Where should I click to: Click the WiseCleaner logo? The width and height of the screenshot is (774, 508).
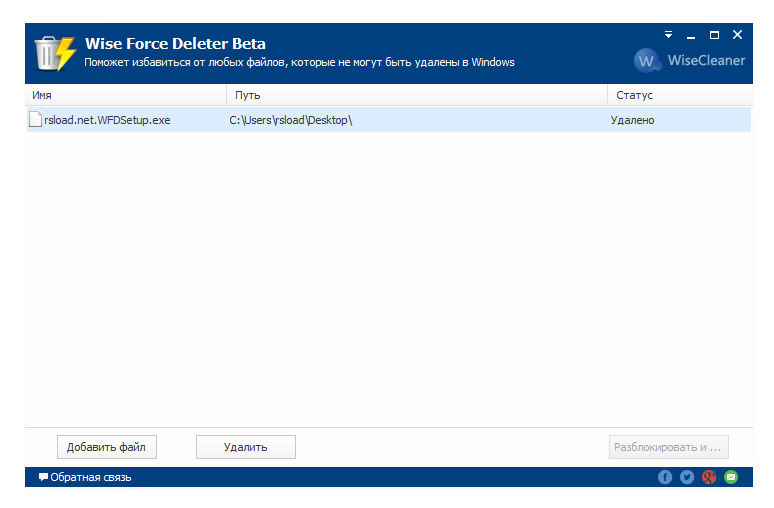tap(690, 61)
